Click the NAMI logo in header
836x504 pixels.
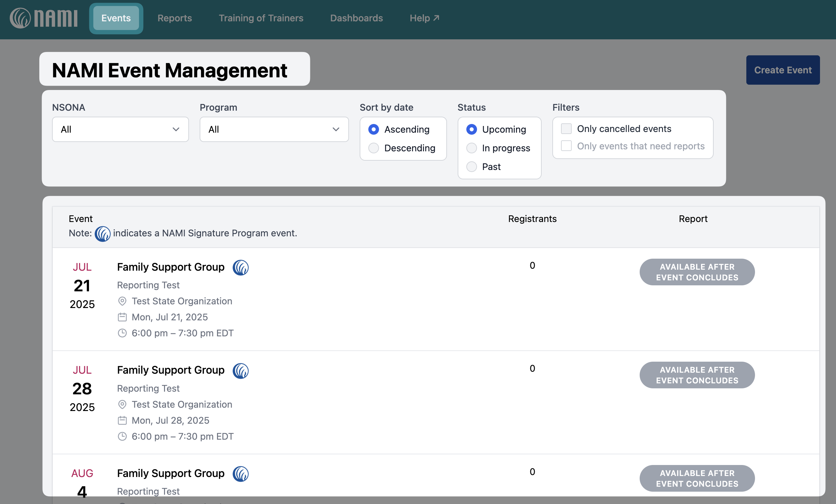coord(43,18)
